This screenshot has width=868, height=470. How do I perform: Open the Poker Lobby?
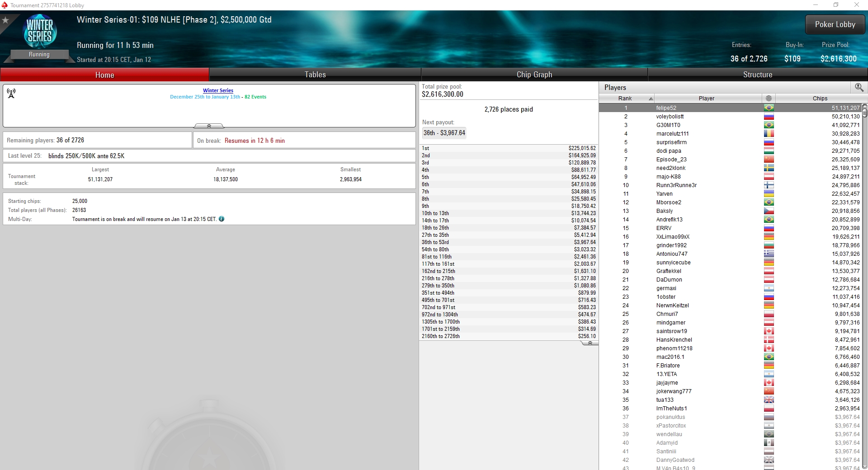pyautogui.click(x=835, y=24)
